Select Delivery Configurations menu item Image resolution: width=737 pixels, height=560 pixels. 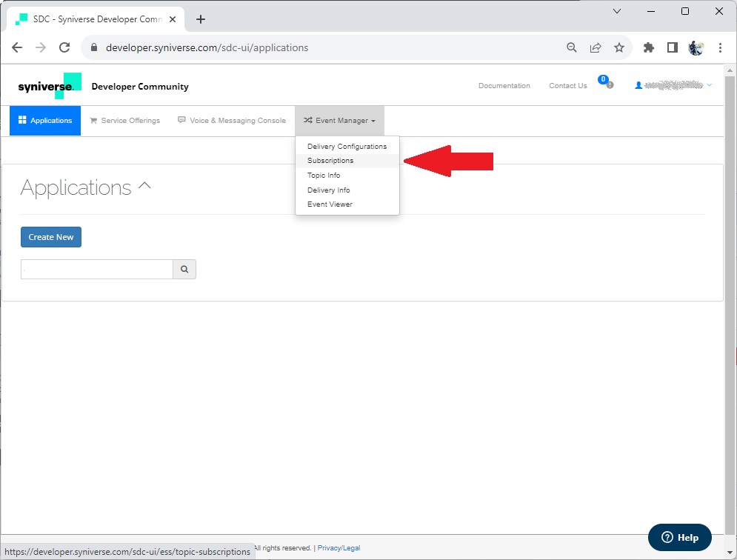tap(347, 146)
